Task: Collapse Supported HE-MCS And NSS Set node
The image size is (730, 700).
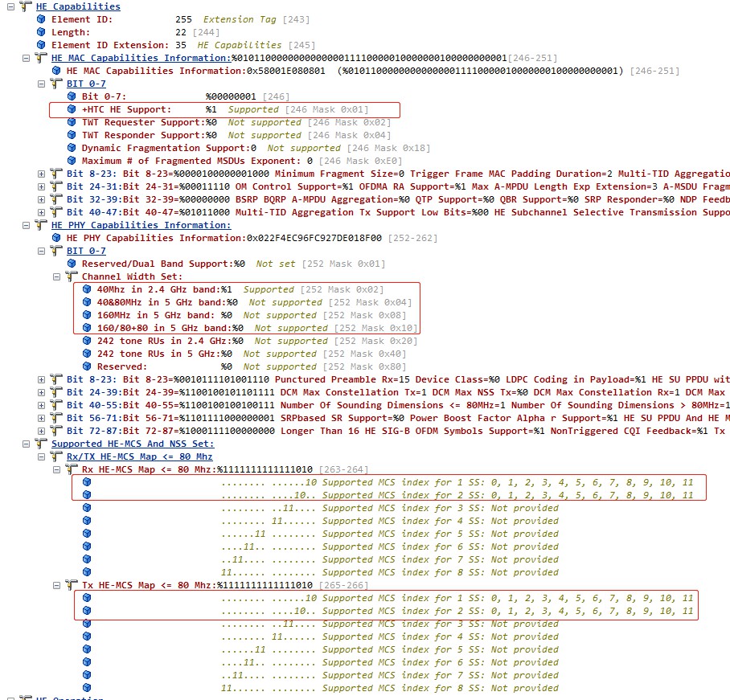Action: [26, 444]
